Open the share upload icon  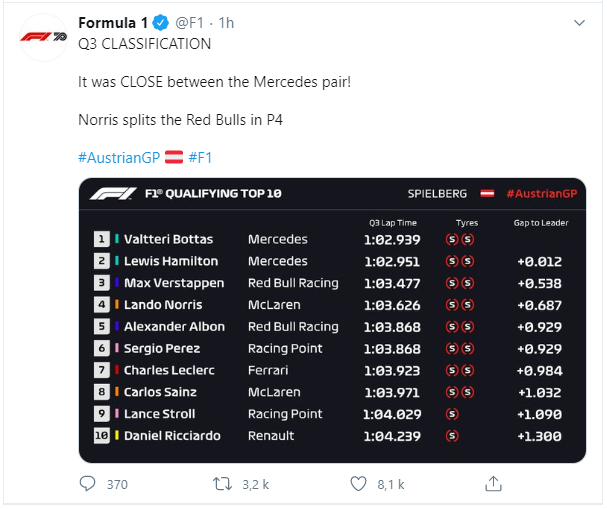tap(493, 484)
